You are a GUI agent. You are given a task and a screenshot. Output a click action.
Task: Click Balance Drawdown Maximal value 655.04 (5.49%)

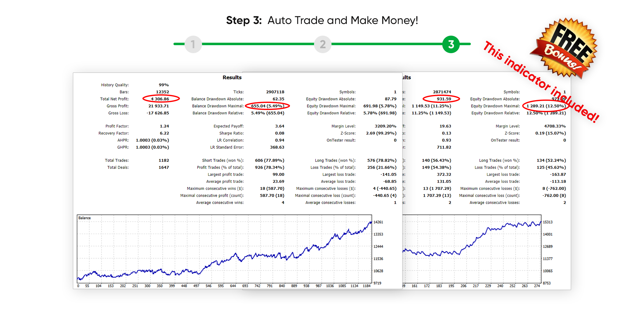pos(267,106)
